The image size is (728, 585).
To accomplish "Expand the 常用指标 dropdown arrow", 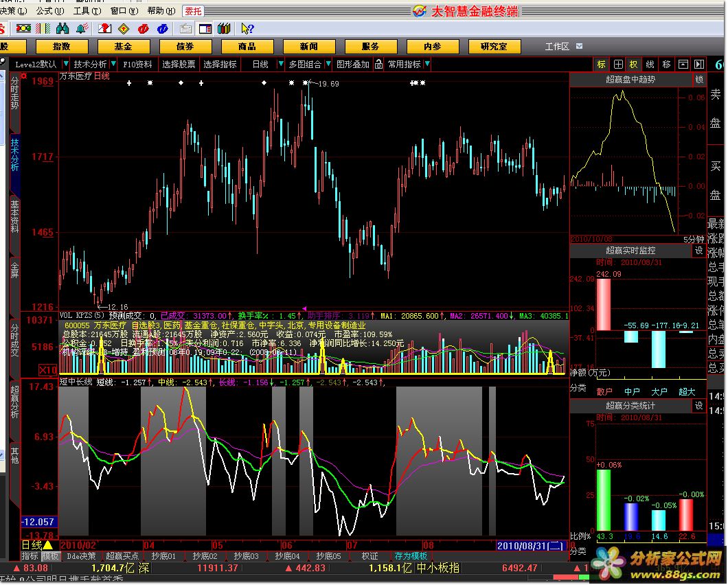I will (x=426, y=64).
